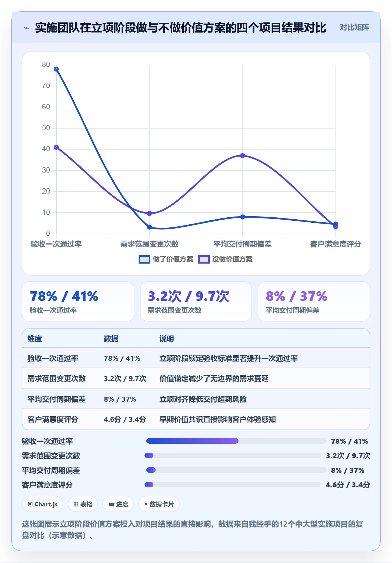Image resolution: width=392 pixels, height=563 pixels.
Task: Click 立项对齐降低交付超期风险 description
Action: click(x=203, y=399)
